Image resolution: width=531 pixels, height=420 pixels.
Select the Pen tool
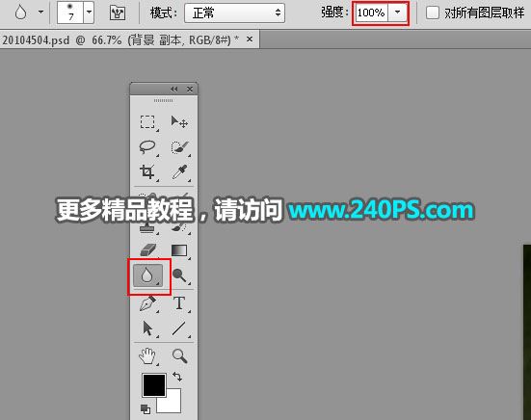tap(147, 303)
